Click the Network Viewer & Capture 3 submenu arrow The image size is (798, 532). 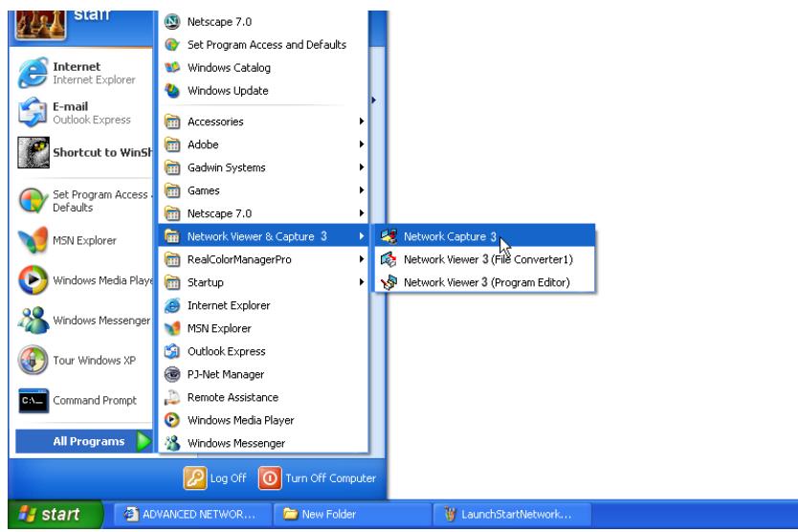click(x=362, y=236)
